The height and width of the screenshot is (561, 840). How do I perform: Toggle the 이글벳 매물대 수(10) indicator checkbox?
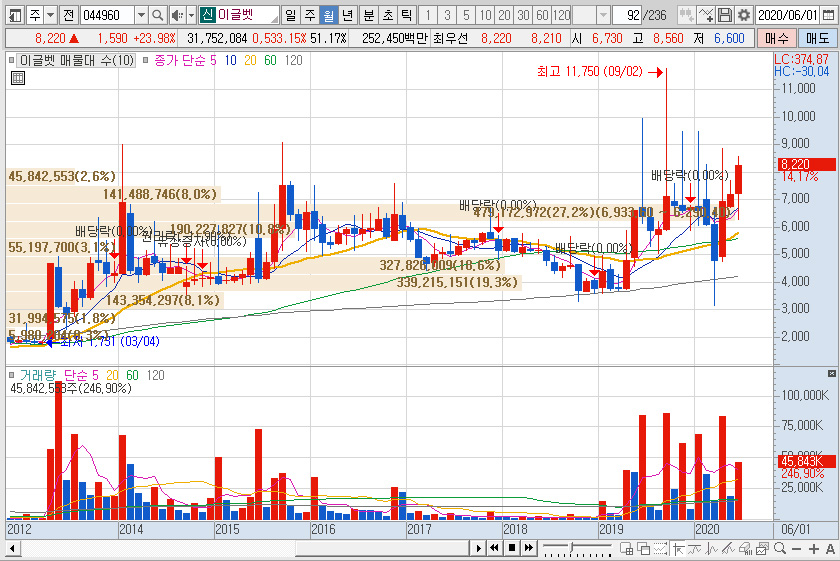point(12,61)
